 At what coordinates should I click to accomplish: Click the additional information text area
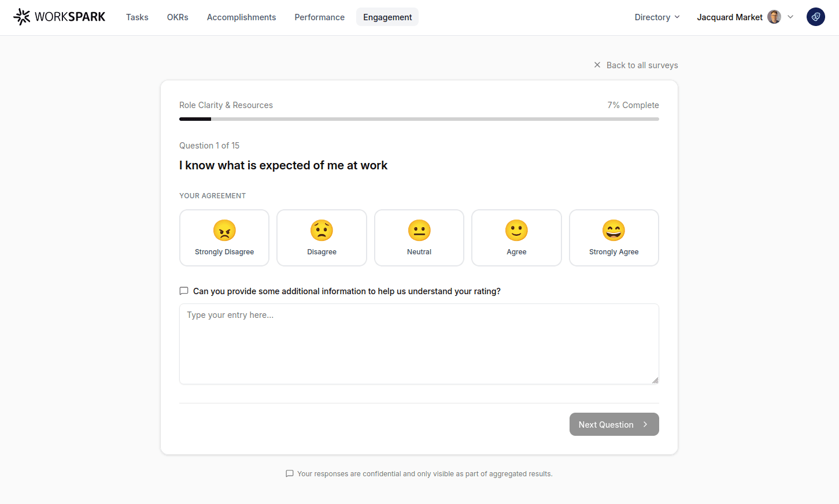[x=419, y=343]
